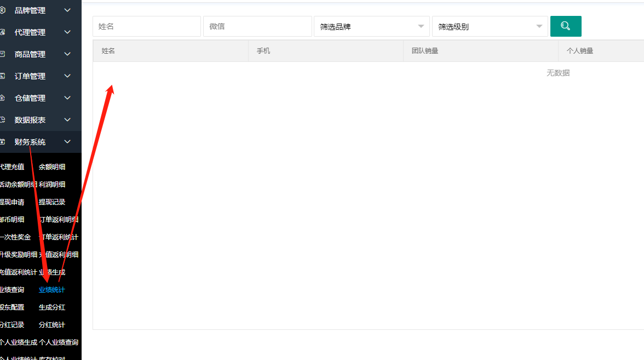This screenshot has height=360, width=644.
Task: Focus the 姓名 search input field
Action: [x=146, y=26]
